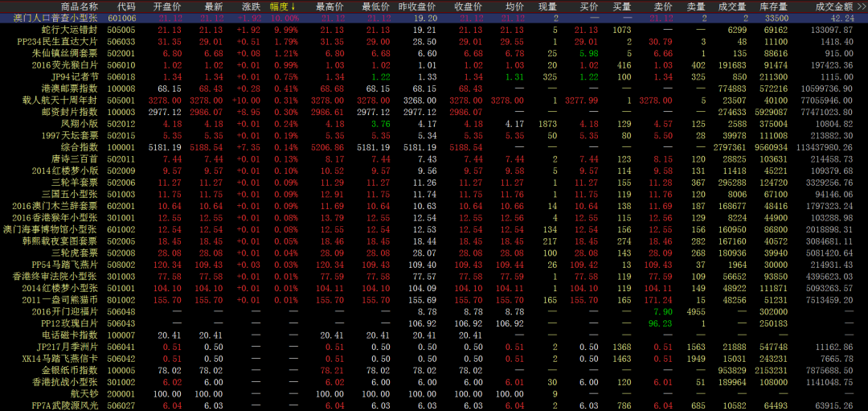Sort by 卖价 column header

(x=663, y=6)
